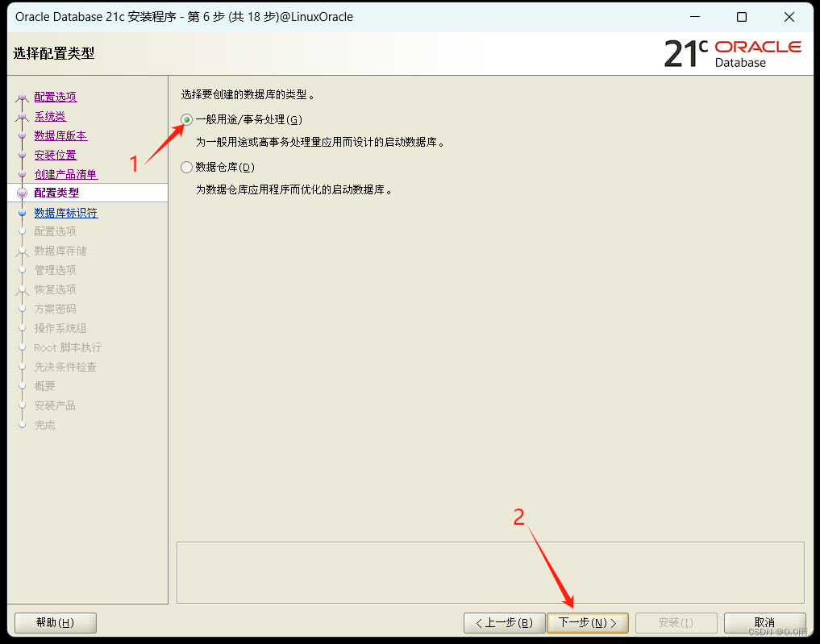This screenshot has width=820, height=644.
Task: Jump to the 数据库标识符 step
Action: point(66,212)
